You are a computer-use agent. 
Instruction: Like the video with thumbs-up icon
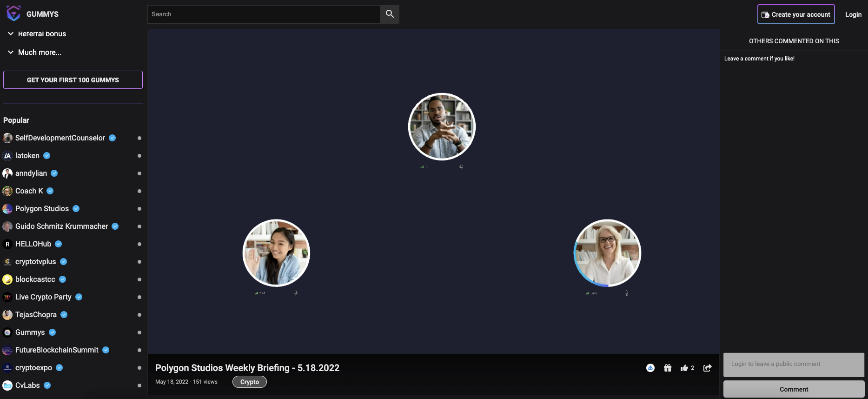pos(684,368)
